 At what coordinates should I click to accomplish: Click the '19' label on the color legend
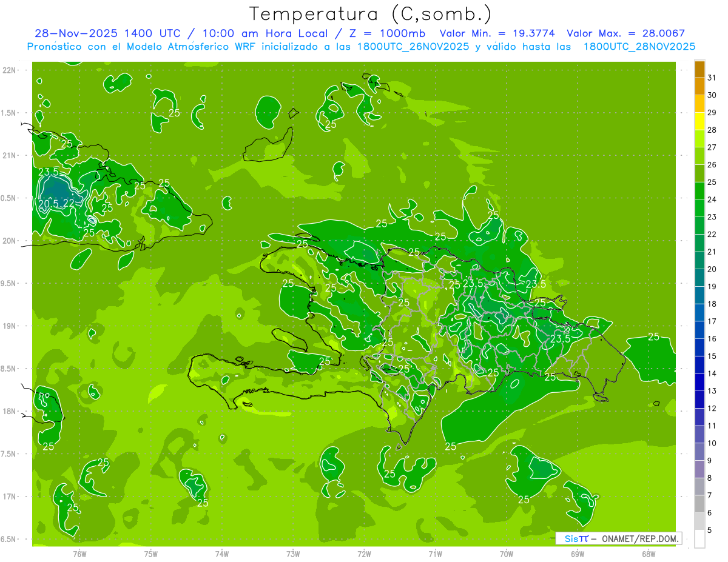coord(712,287)
